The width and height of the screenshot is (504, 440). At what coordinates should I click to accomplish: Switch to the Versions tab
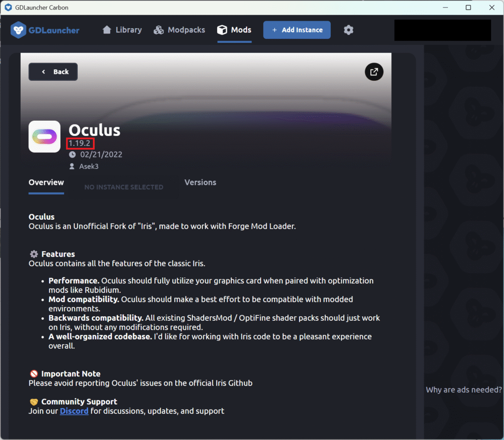(200, 182)
